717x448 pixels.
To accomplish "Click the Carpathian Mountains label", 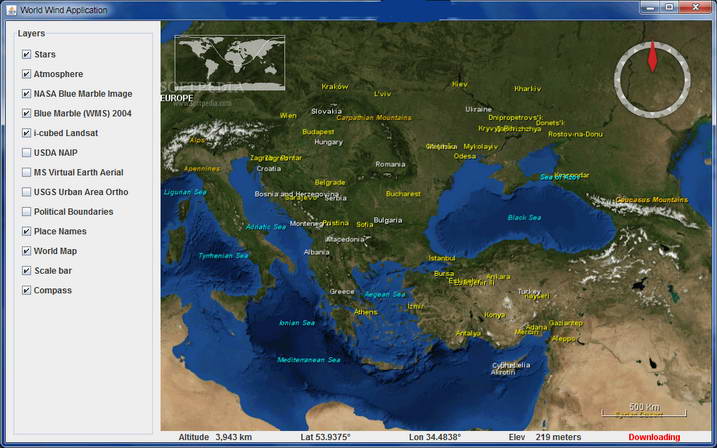I will pos(374,118).
